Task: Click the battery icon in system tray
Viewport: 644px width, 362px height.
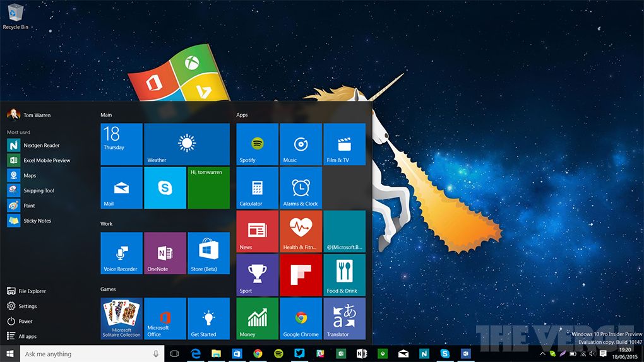Action: (573, 354)
